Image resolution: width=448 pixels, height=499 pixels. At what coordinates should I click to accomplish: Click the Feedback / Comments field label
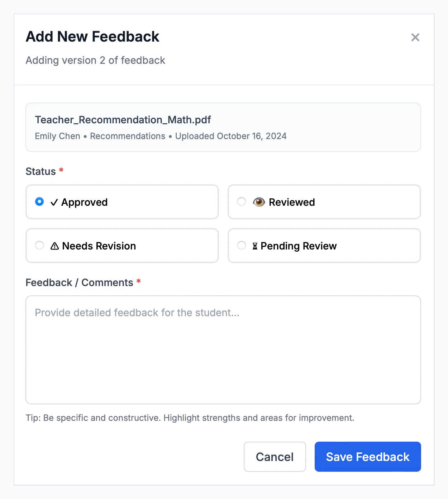[x=79, y=282]
